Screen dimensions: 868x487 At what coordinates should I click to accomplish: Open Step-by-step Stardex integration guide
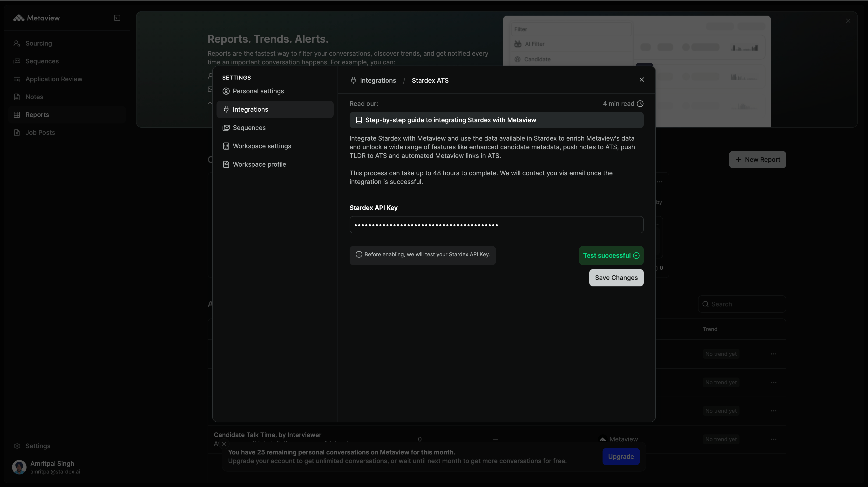pyautogui.click(x=496, y=120)
